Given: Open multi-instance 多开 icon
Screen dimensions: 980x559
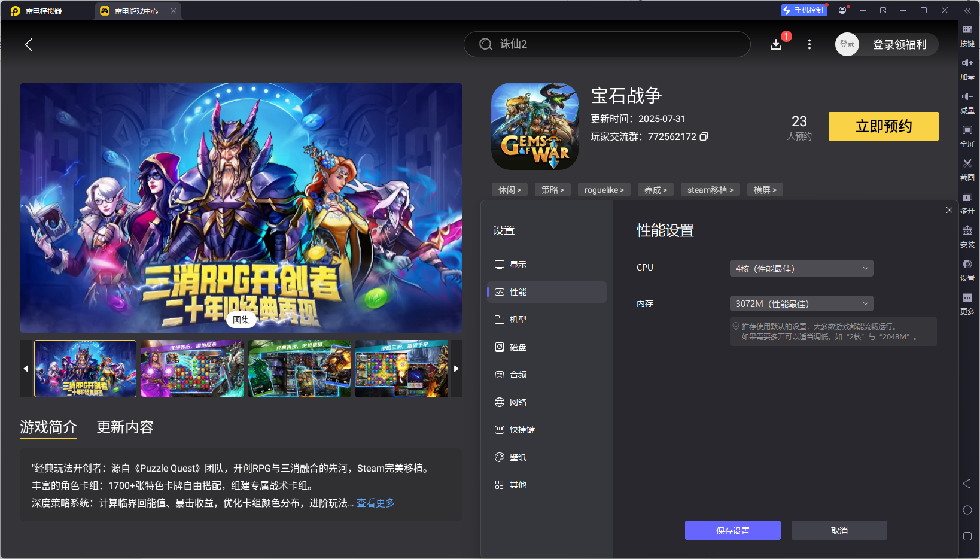Looking at the screenshot, I should [x=967, y=203].
